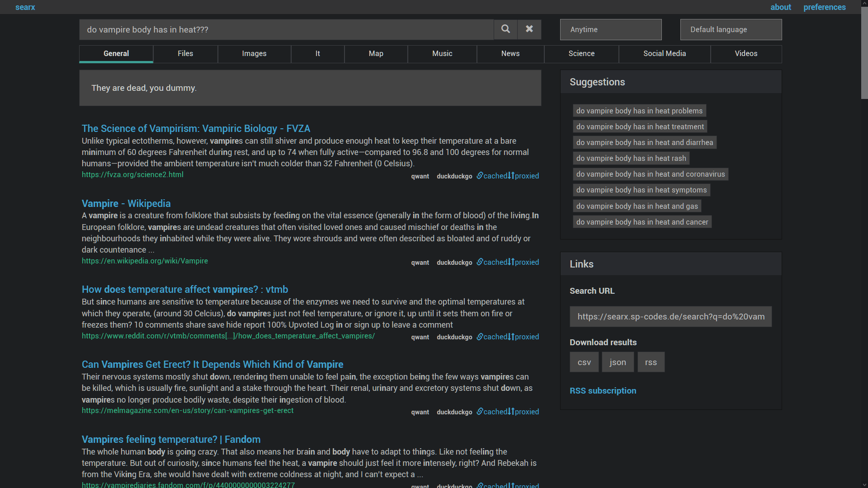Click the Suggestions panel heading
The height and width of the screenshot is (488, 868).
[x=597, y=82]
